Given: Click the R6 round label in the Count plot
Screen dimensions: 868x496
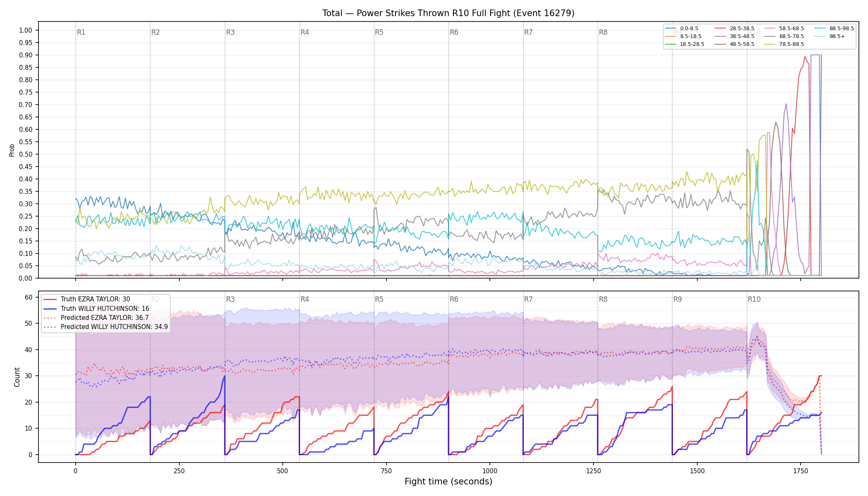Looking at the screenshot, I should tap(454, 299).
